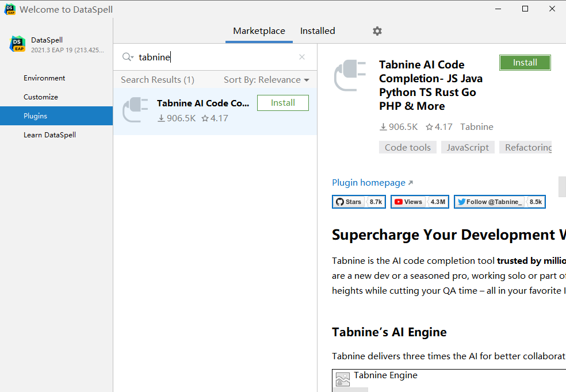Click the green Install button in details pane
The image size is (566, 392).
[525, 63]
